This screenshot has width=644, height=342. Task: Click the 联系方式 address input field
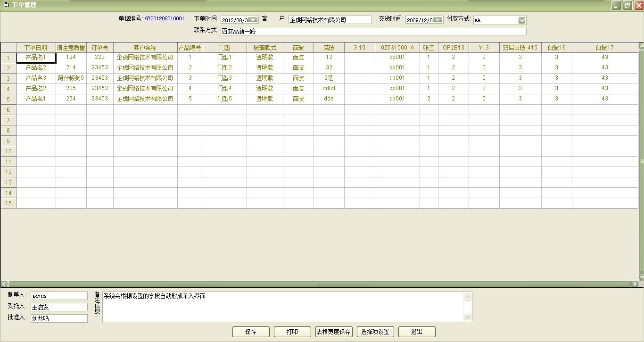click(x=372, y=31)
